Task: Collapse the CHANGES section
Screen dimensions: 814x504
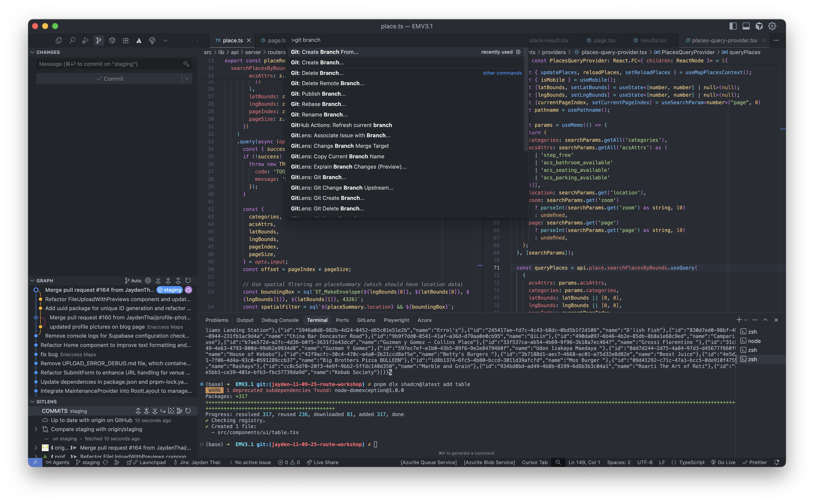Action: click(x=32, y=52)
